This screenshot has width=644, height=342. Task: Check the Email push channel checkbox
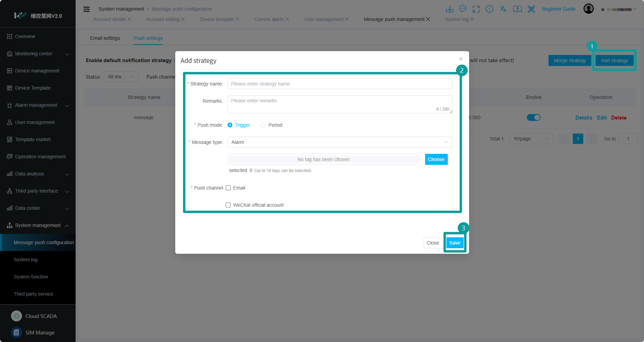[228, 188]
